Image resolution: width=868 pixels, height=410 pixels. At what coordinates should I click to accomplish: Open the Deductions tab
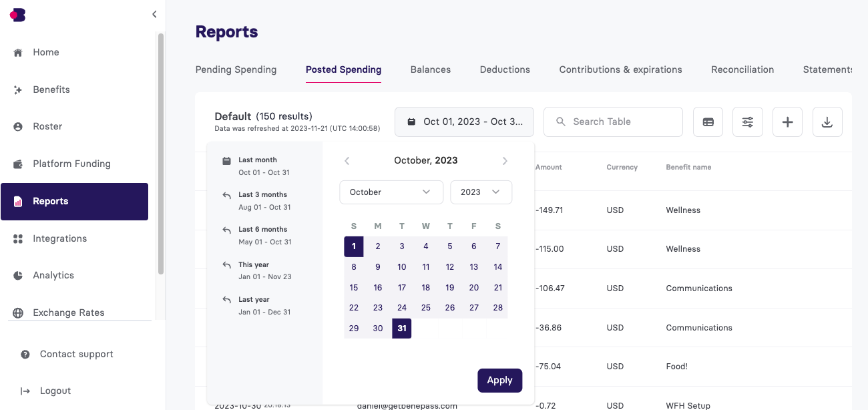coord(505,69)
